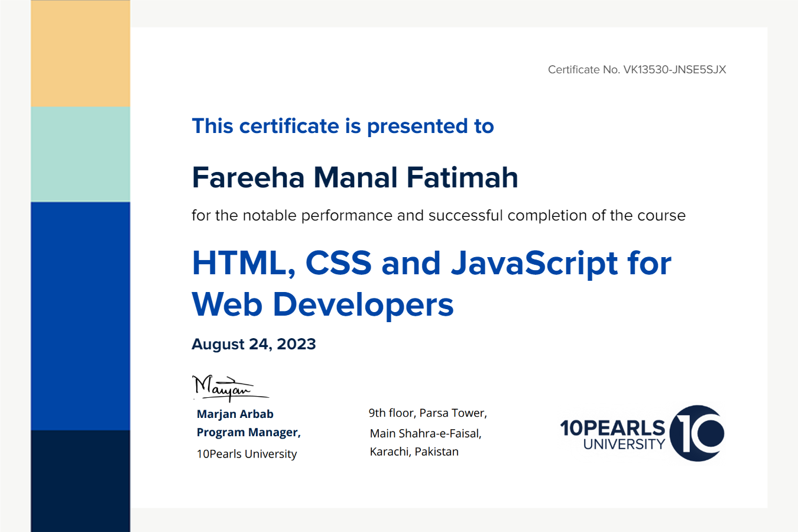
Task: Click the signer name Marjan Arbab
Action: click(235, 414)
